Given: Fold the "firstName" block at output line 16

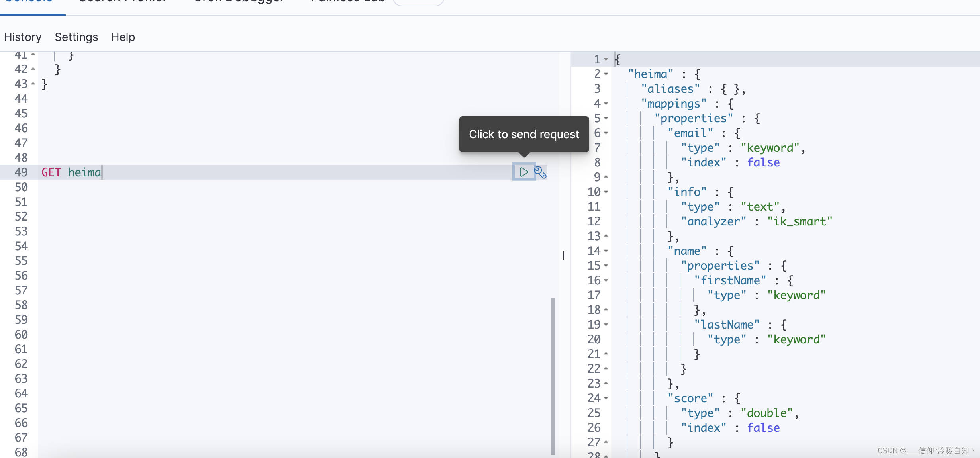Looking at the screenshot, I should tap(606, 280).
